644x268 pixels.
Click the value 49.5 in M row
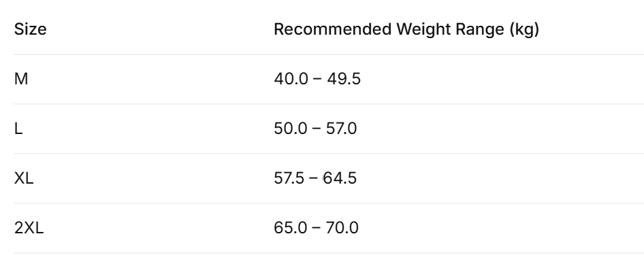344,79
